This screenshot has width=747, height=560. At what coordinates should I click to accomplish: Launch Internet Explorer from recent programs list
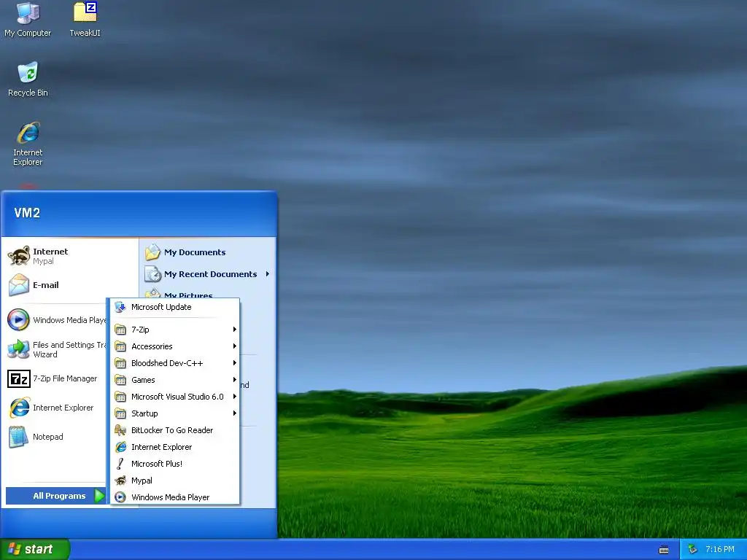51,408
